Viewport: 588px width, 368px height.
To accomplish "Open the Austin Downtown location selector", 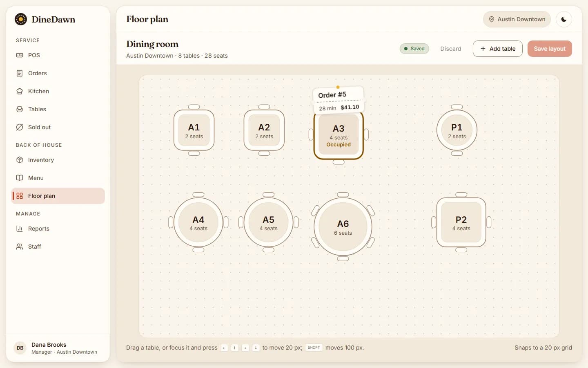I will [x=517, y=19].
